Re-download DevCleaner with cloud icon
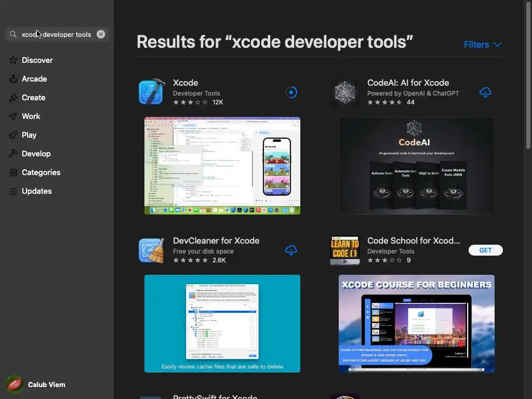532x399 pixels. [291, 250]
